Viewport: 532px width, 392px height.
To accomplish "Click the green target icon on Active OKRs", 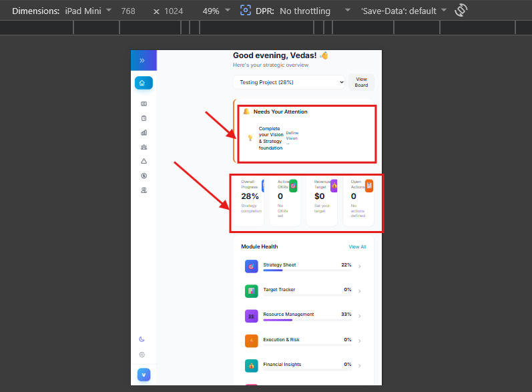I will click(x=293, y=186).
